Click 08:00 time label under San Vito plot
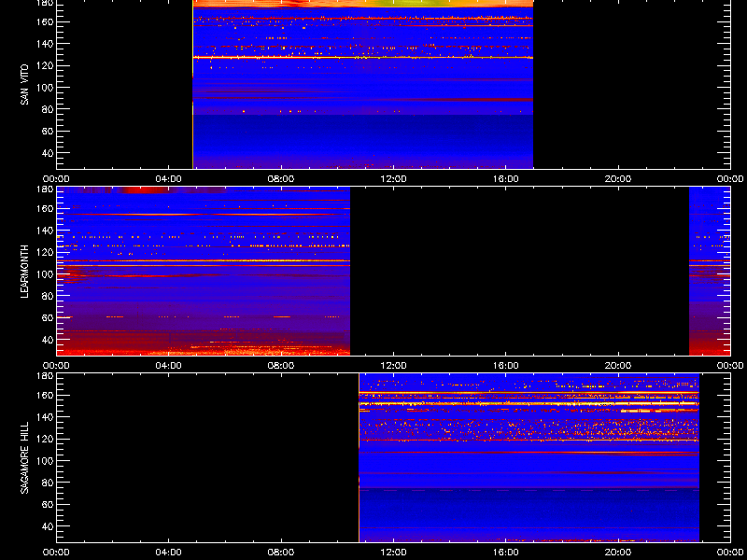 [x=281, y=179]
